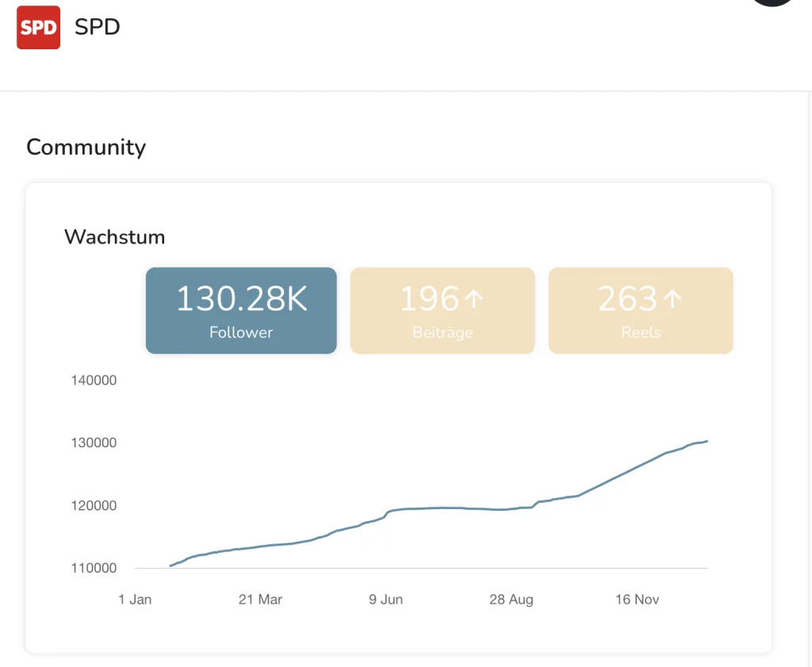Viewport: 812px width, 667px height.
Task: Click the Community section heading
Action: tap(86, 148)
